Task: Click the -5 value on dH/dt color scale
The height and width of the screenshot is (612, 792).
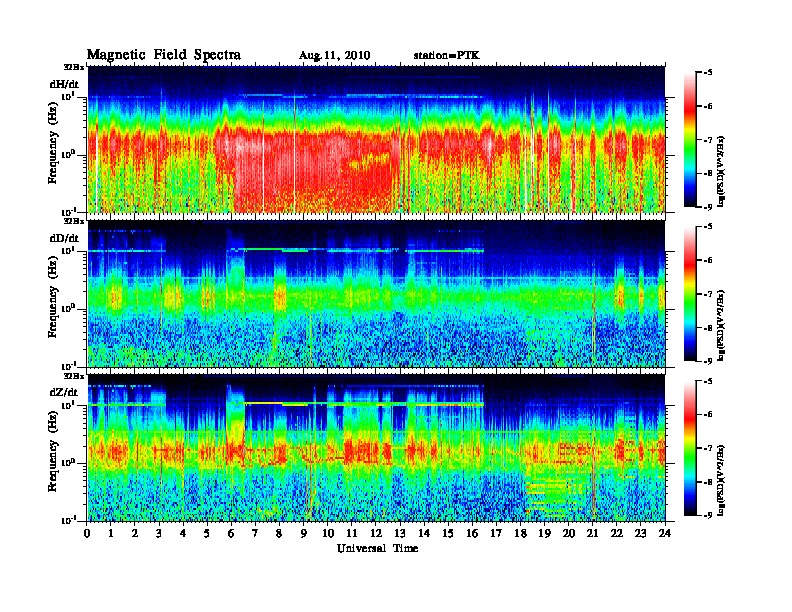Action: (x=707, y=73)
